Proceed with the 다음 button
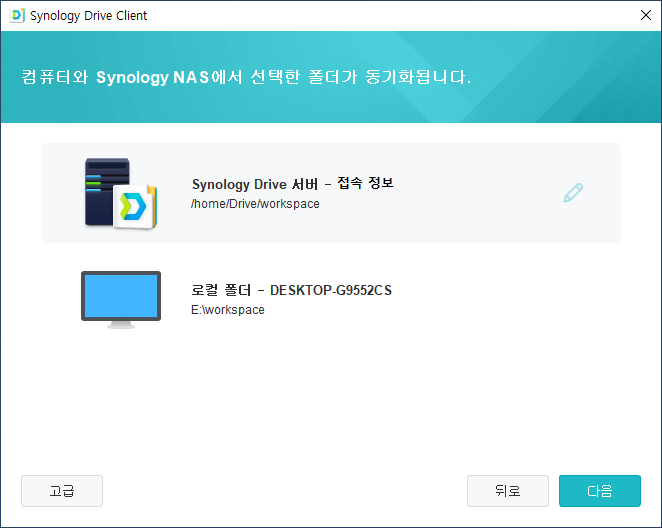Screen dimensions: 662x528 600,491
